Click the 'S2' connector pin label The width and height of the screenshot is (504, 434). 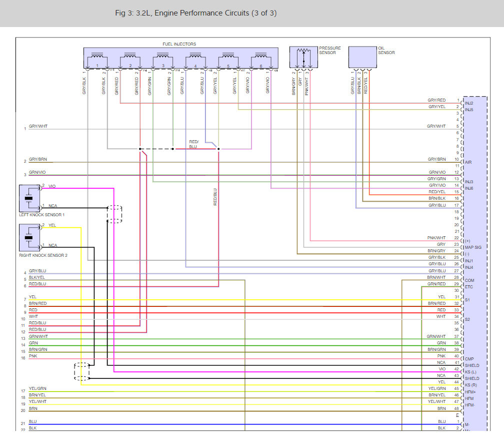click(x=467, y=319)
